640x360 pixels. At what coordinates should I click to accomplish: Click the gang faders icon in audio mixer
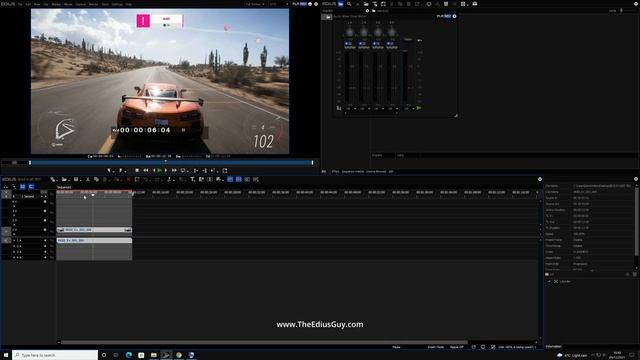point(339,108)
